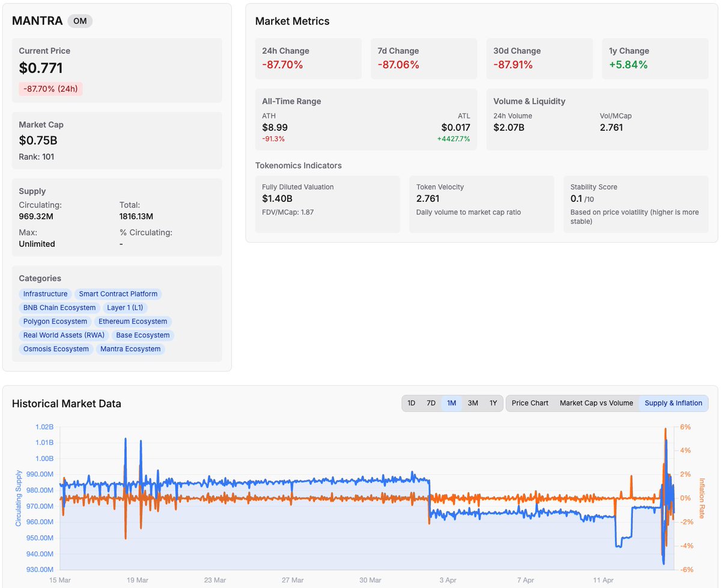Click the -87.70% (24h) price badge
Image resolution: width=721 pixels, height=588 pixels.
(50, 89)
